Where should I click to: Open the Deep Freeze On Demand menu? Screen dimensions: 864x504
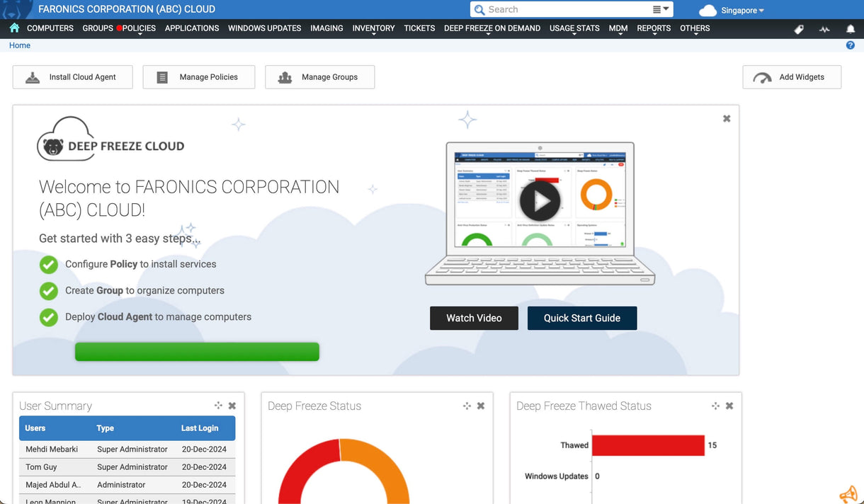tap(491, 28)
